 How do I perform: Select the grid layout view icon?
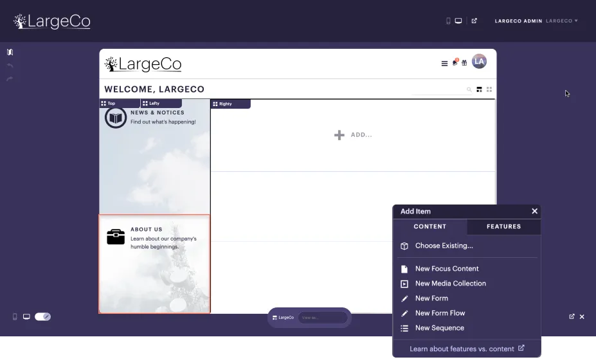[x=489, y=89]
